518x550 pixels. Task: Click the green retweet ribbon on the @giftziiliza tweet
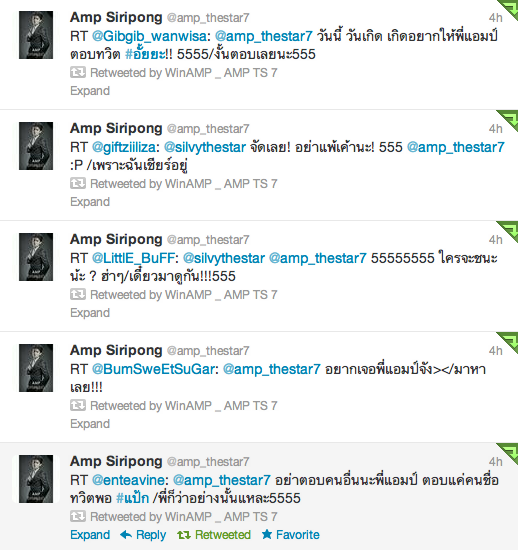click(510, 119)
